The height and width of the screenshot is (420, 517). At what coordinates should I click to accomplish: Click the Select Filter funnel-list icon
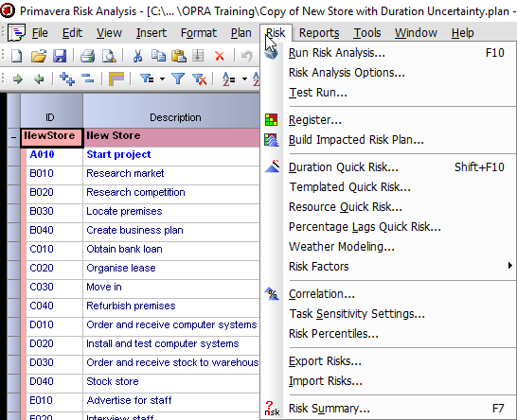(x=147, y=79)
